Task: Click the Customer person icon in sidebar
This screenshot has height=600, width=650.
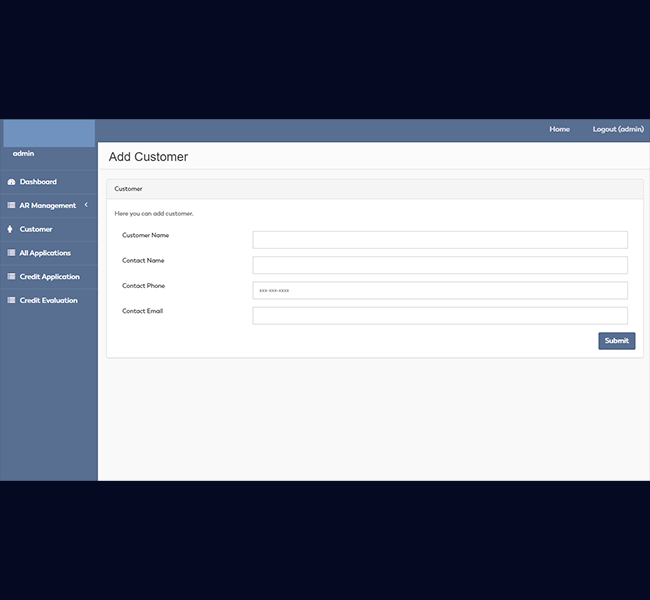Action: point(10,229)
